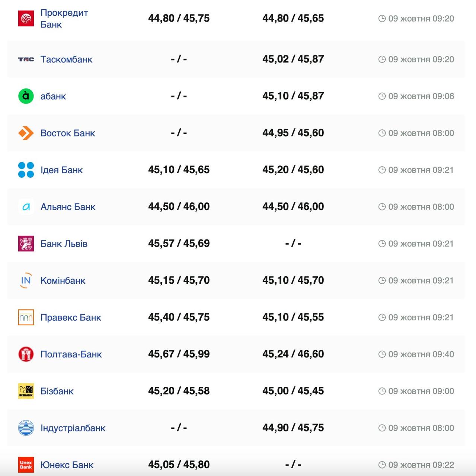Screen dimensions: 476x476
Task: Open the Таскомбанк bank link
Action: pos(66,59)
